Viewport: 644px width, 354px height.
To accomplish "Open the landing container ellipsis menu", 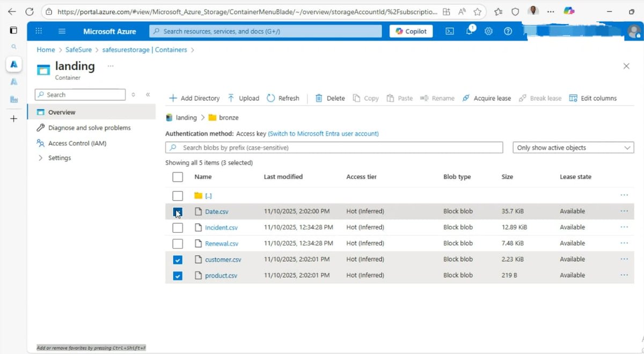I will pos(111,65).
